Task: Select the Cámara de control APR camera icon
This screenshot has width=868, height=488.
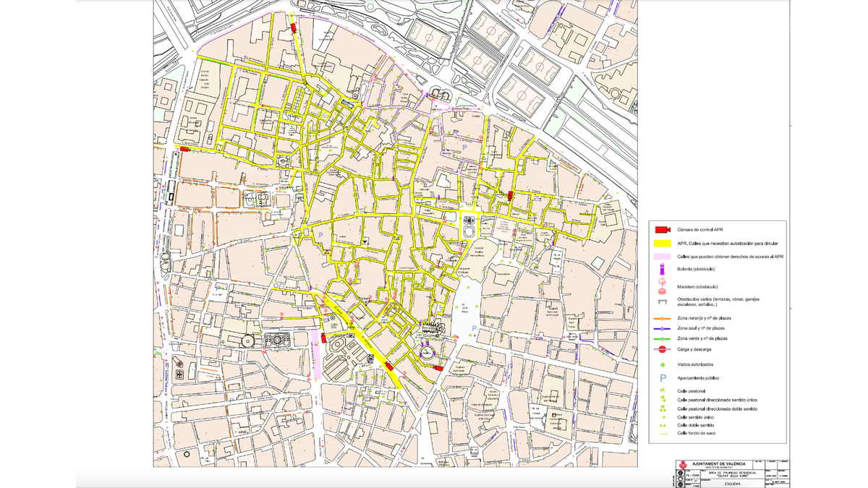Action: click(662, 229)
